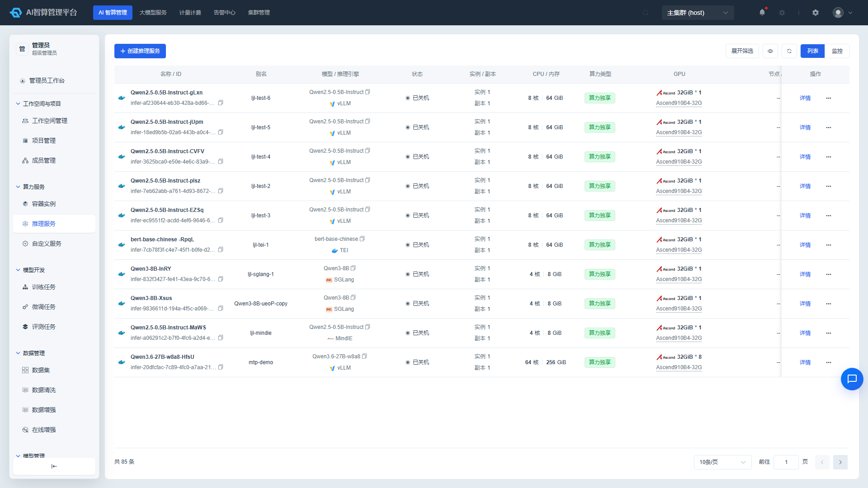Open 工作空间管理 icon in sidebar
The image size is (868, 488).
coord(25,121)
